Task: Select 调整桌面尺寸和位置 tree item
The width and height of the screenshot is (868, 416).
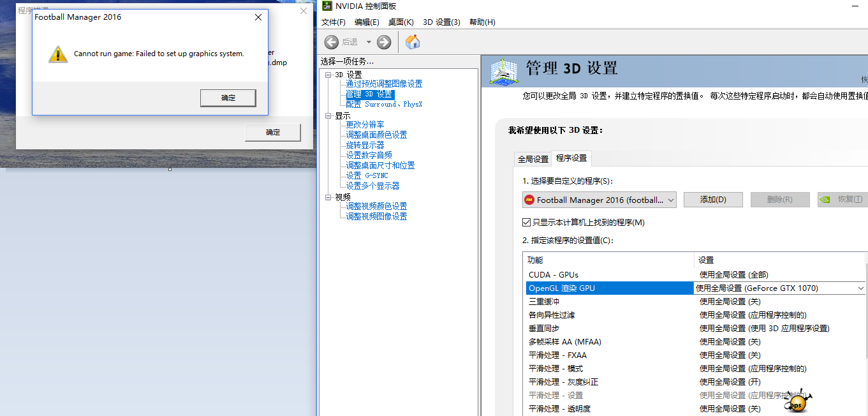Action: pos(380,165)
